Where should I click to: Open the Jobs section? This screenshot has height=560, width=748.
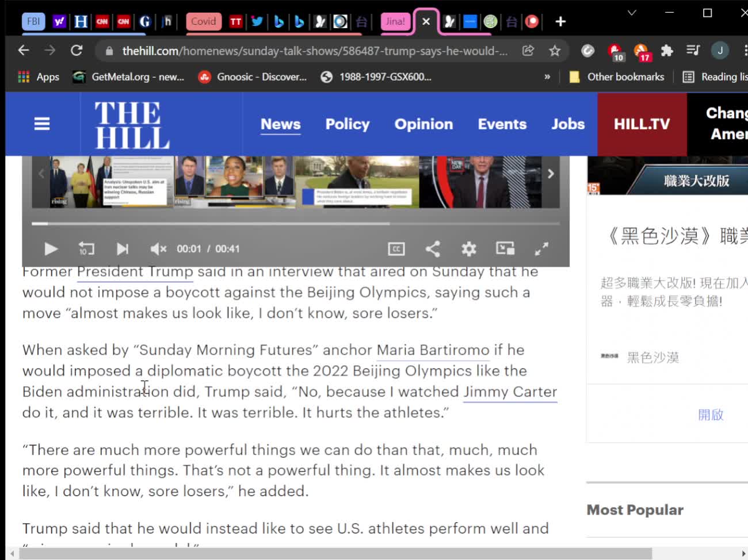point(568,124)
